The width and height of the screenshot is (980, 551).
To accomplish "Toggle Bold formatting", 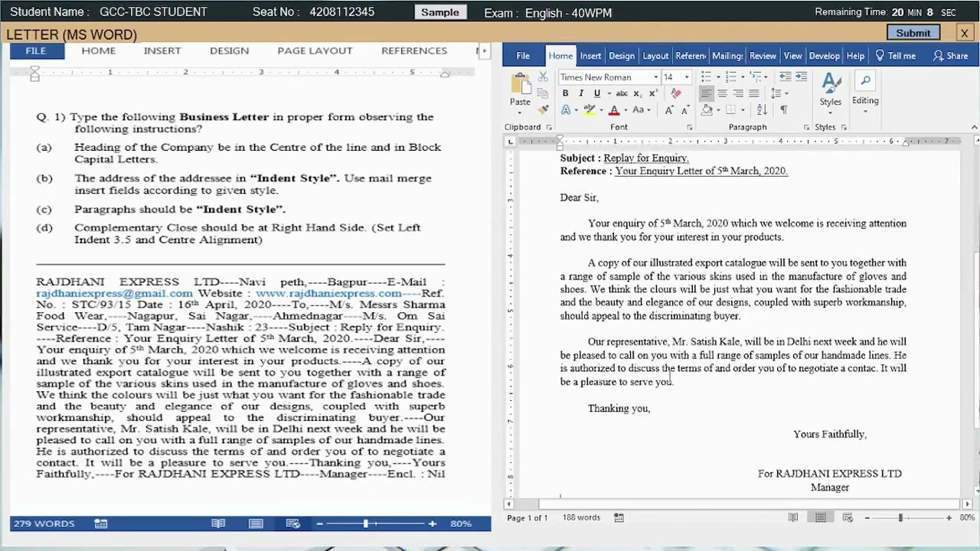I will (x=565, y=93).
